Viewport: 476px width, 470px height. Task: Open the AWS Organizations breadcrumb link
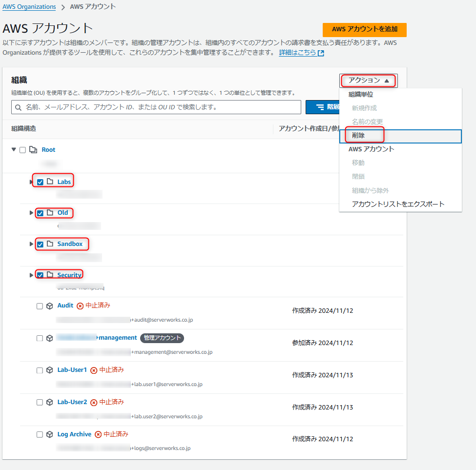(x=29, y=7)
